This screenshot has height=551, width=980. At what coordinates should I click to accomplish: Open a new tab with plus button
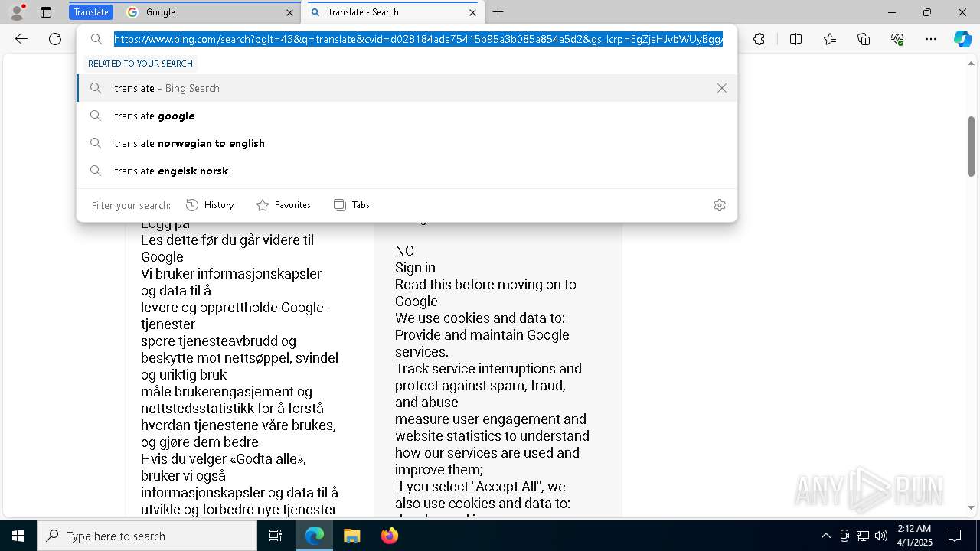point(498,12)
